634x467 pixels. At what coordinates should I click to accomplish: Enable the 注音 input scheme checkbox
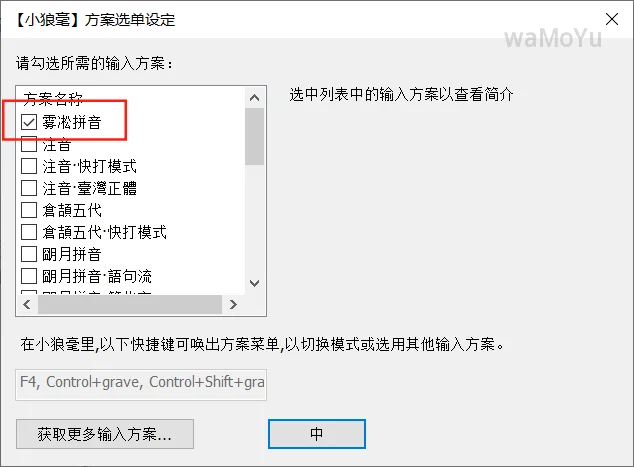[29, 144]
